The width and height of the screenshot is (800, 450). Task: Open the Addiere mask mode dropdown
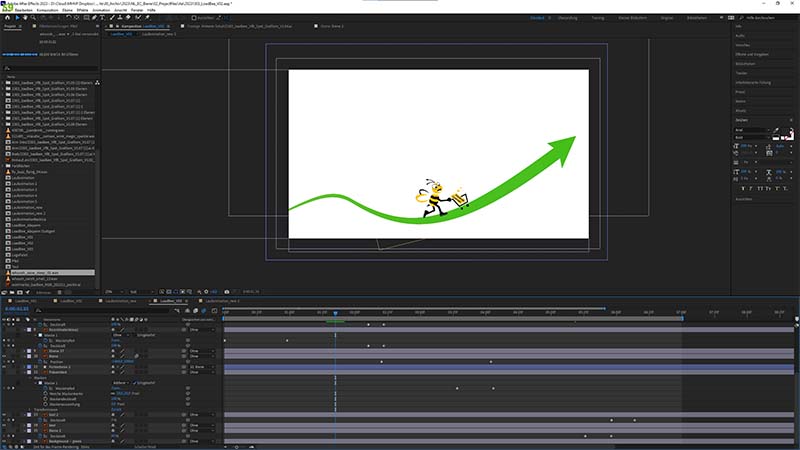point(121,383)
